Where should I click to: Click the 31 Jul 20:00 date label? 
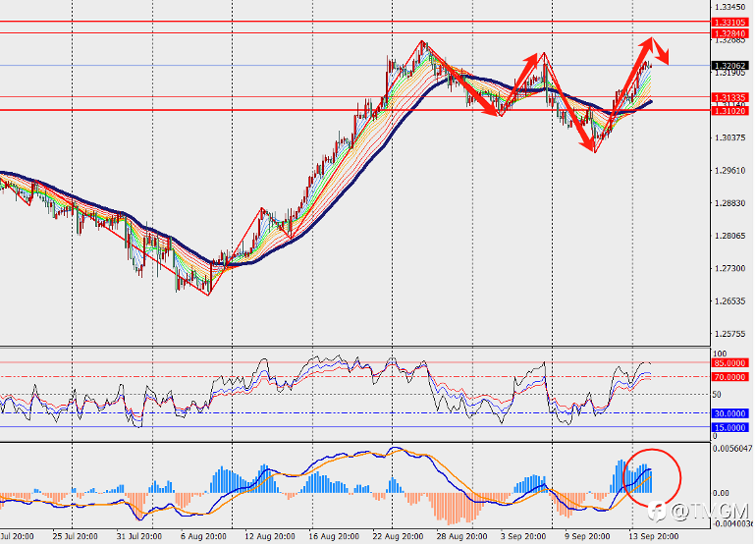[138, 536]
